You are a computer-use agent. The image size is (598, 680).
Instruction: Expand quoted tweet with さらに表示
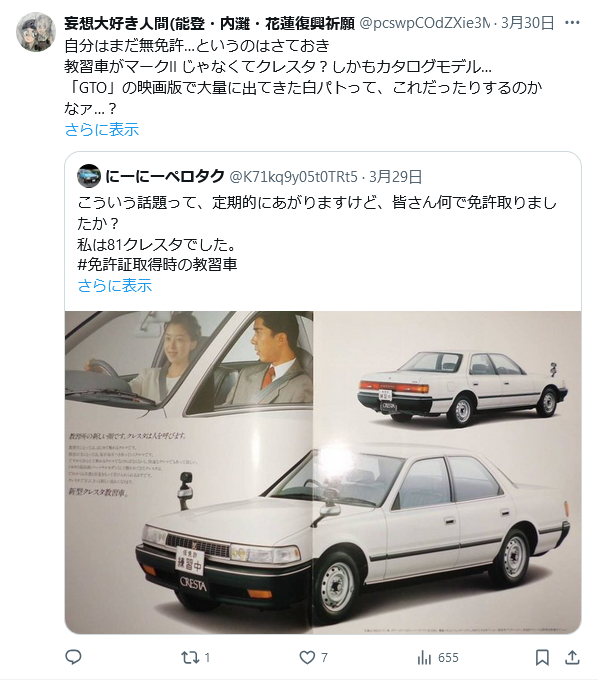click(x=114, y=285)
